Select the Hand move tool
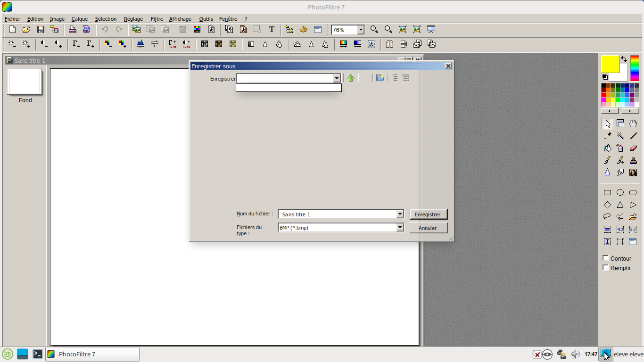The image size is (644, 362). pyautogui.click(x=633, y=123)
